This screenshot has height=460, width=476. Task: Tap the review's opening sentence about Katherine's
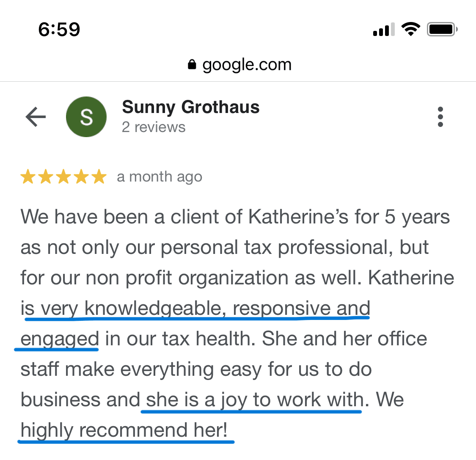(235, 217)
